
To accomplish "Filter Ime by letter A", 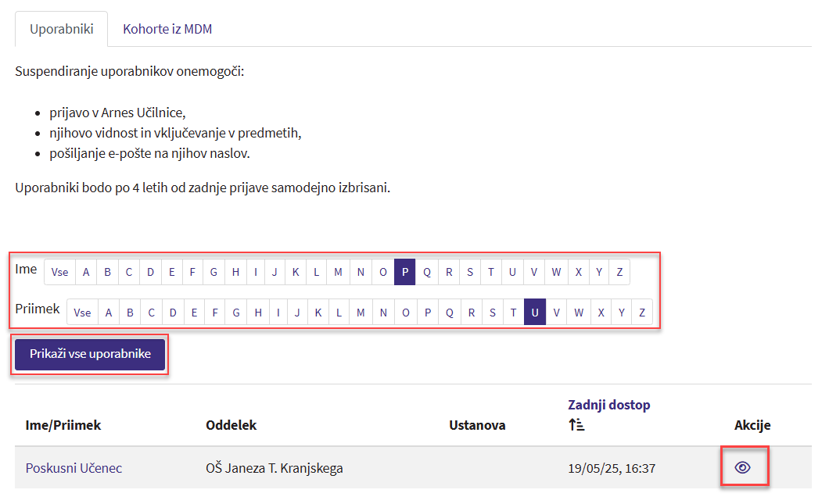I will pos(86,272).
